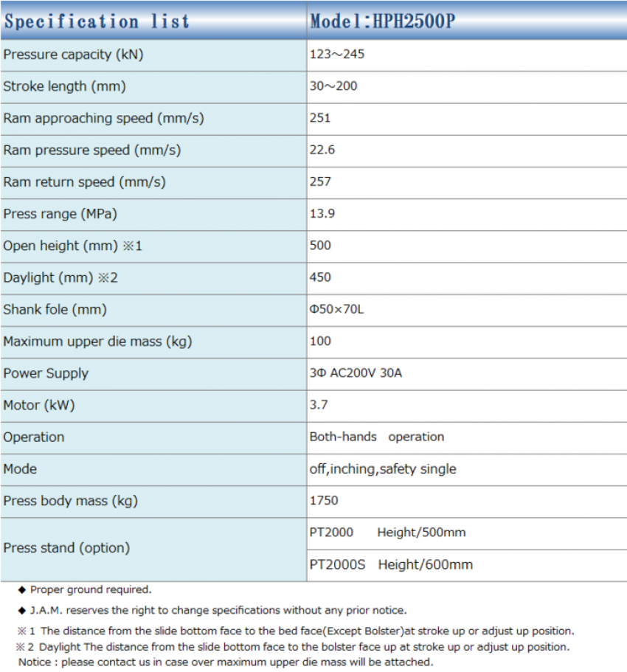Image resolution: width=627 pixels, height=672 pixels.
Task: Click the PT2000 Height/500mm option
Action: 387,533
